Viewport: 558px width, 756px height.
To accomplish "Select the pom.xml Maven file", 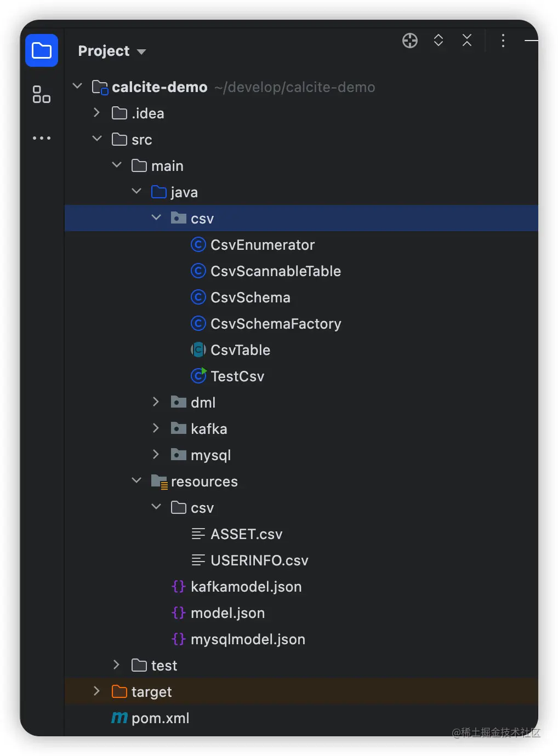I will 160,718.
